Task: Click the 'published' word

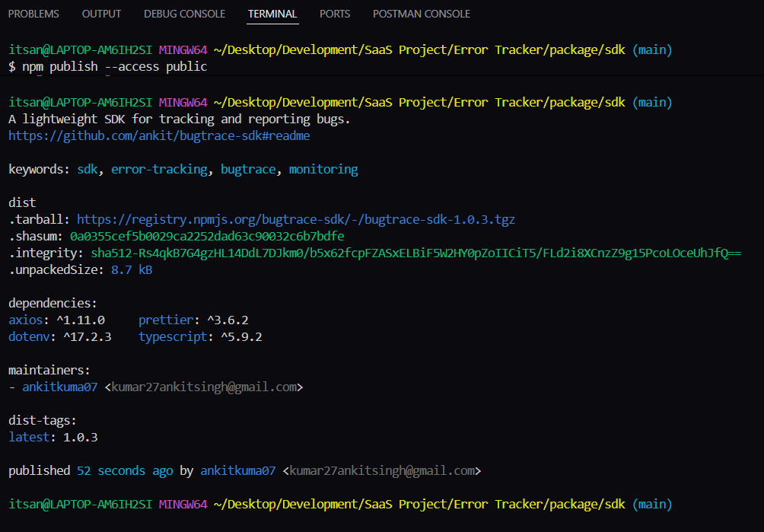Action: 39,471
